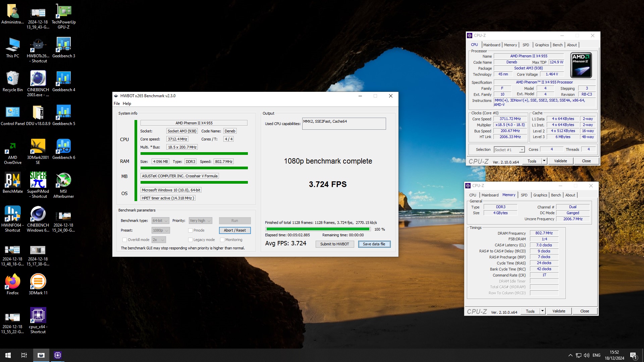Enable the Legacy mode checkbox
This screenshot has width=644, height=362.
(190, 240)
